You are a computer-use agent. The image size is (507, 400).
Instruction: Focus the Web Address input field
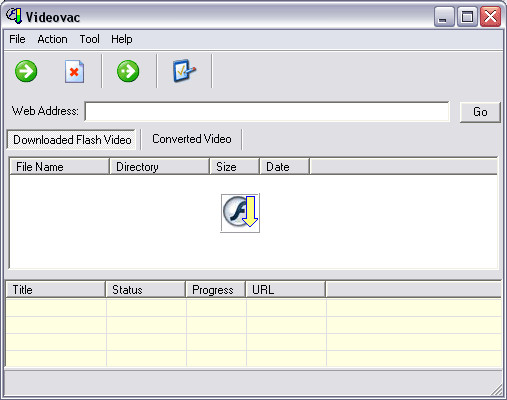click(267, 111)
